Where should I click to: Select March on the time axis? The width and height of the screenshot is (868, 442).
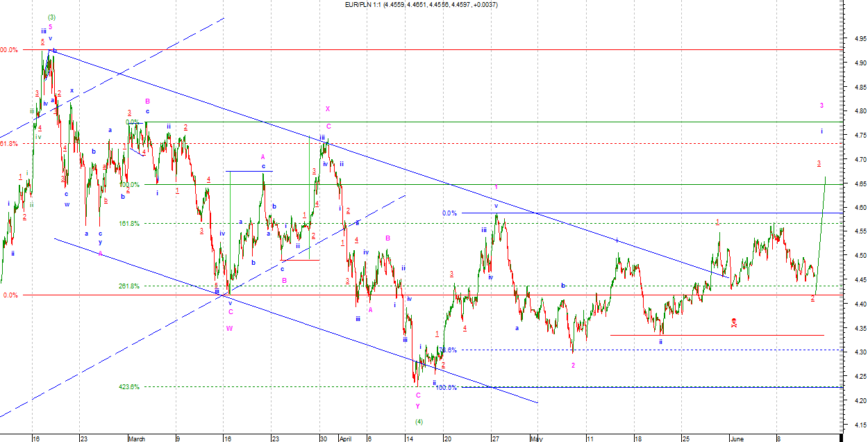(136, 439)
